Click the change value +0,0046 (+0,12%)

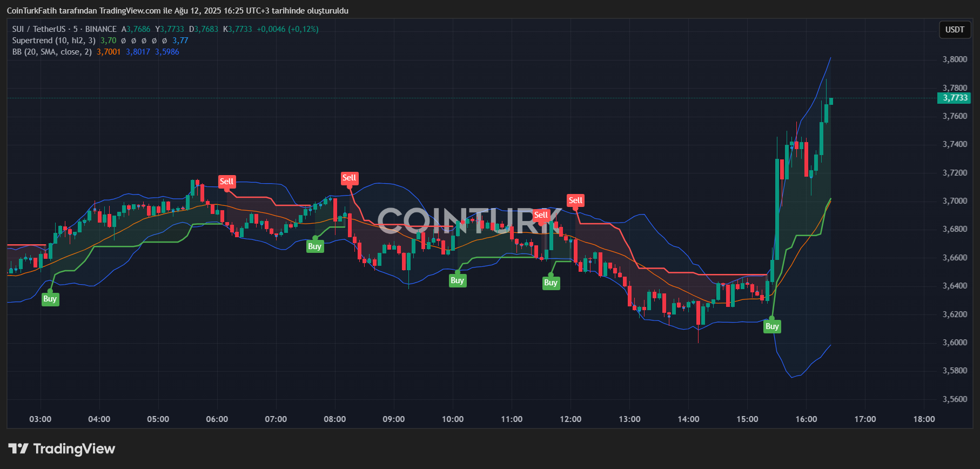[x=288, y=29]
